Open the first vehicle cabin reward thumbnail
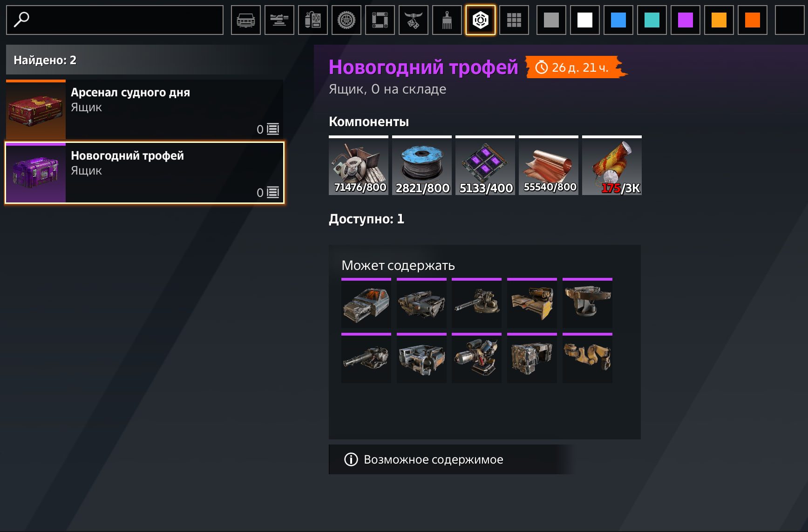This screenshot has width=808, height=532. click(366, 303)
